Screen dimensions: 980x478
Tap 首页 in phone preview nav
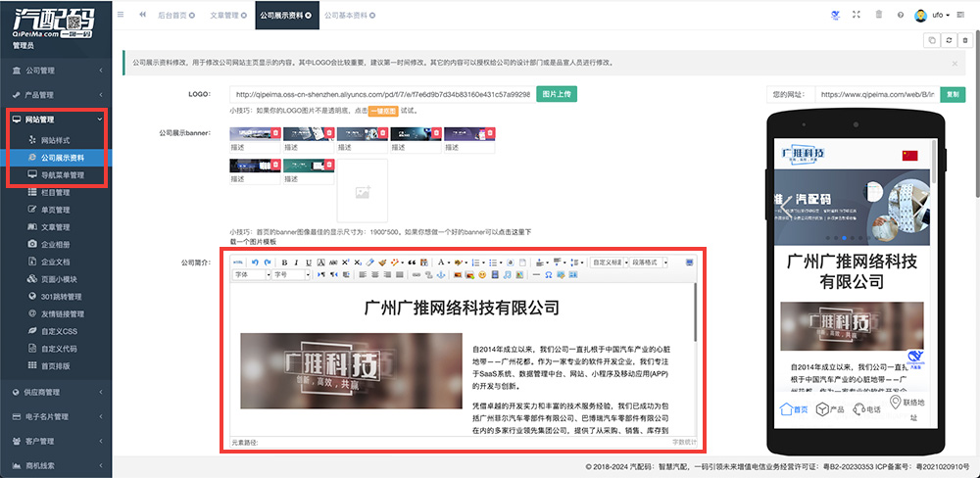pyautogui.click(x=794, y=409)
